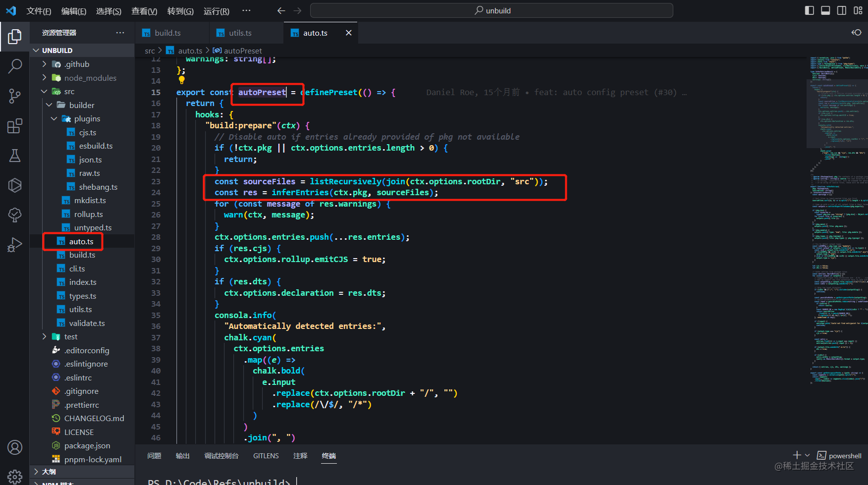Open the editor history toggle icon at top right
The height and width of the screenshot is (485, 868).
[x=856, y=33]
